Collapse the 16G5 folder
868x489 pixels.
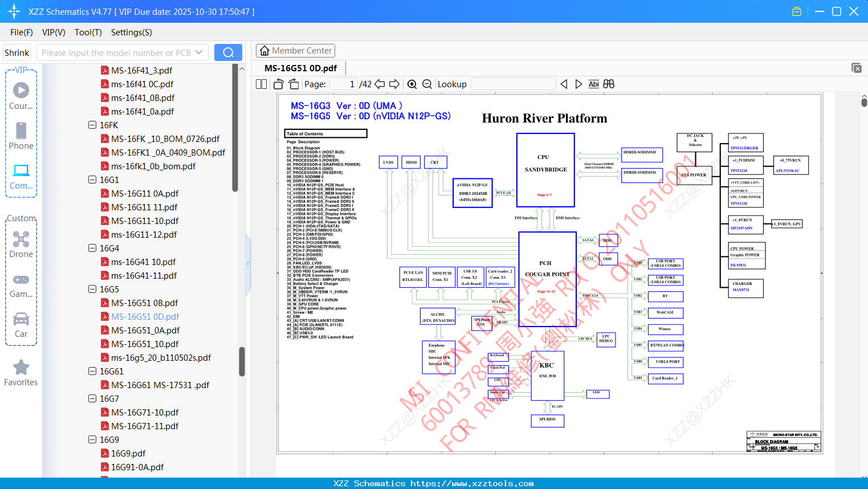[x=92, y=289]
